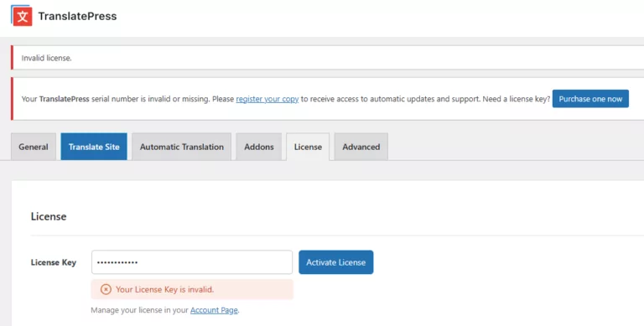Open the Account Page link
The height and width of the screenshot is (326, 644).
[x=214, y=310]
